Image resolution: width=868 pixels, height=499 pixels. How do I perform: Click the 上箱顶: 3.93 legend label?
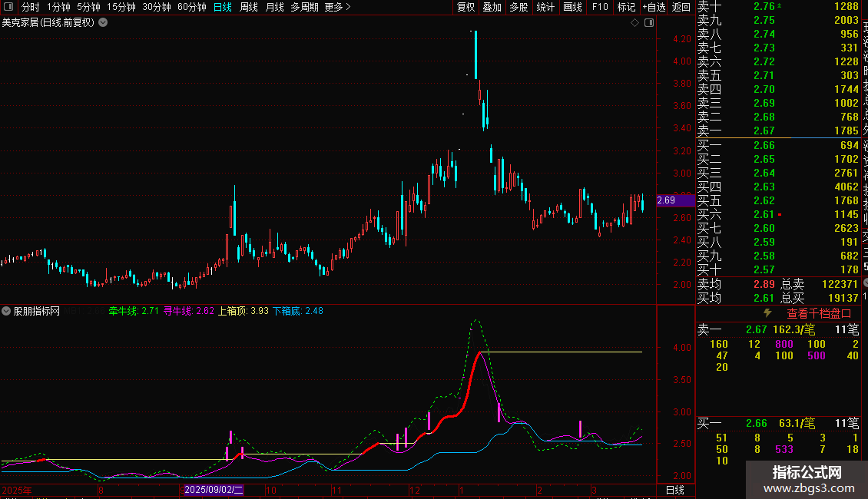243,311
